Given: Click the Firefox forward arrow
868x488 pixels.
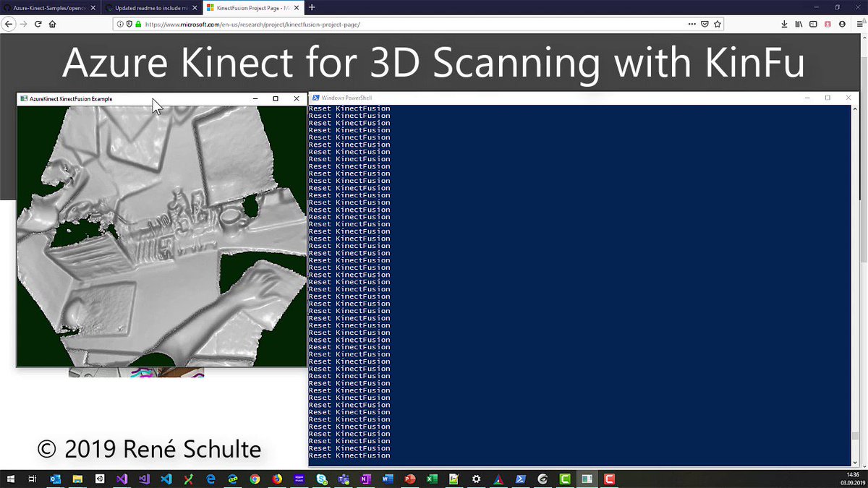Looking at the screenshot, I should tap(25, 24).
